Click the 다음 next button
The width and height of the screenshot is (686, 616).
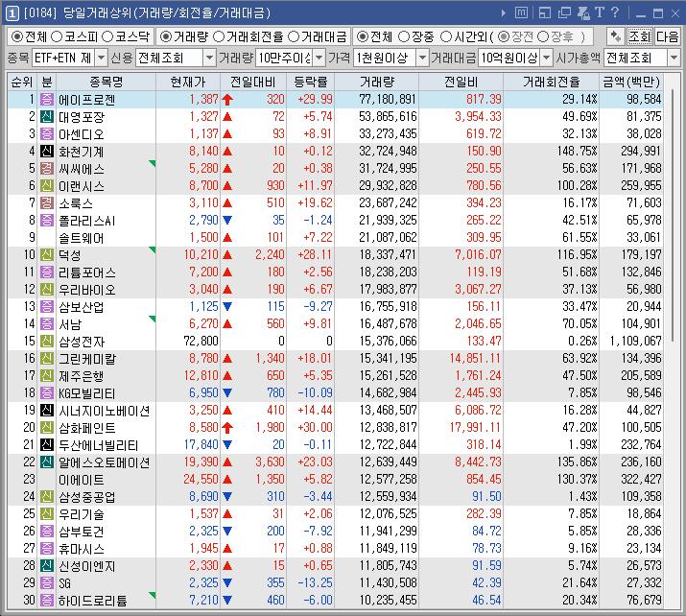click(667, 36)
